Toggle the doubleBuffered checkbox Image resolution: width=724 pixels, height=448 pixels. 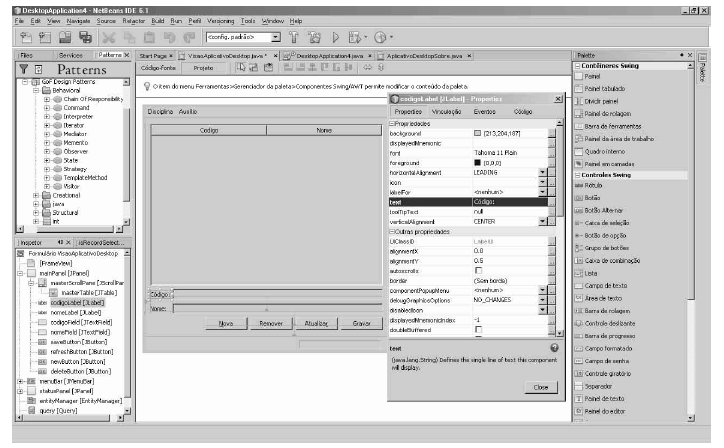(x=478, y=329)
